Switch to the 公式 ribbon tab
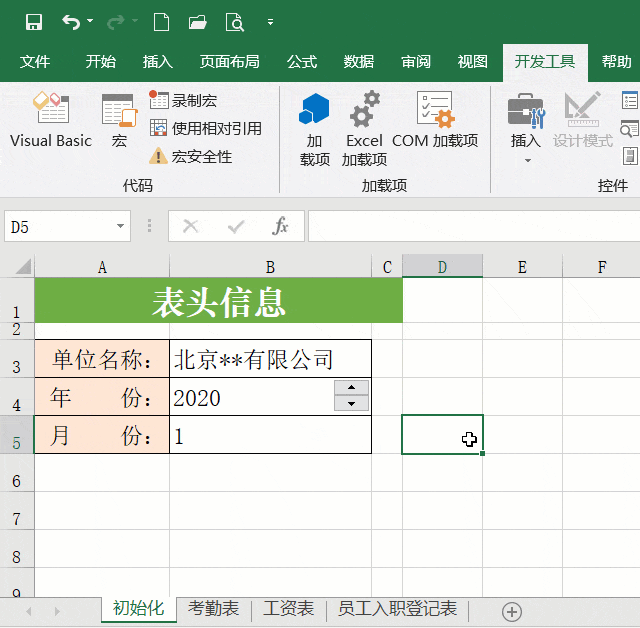This screenshot has width=640, height=628. (302, 62)
